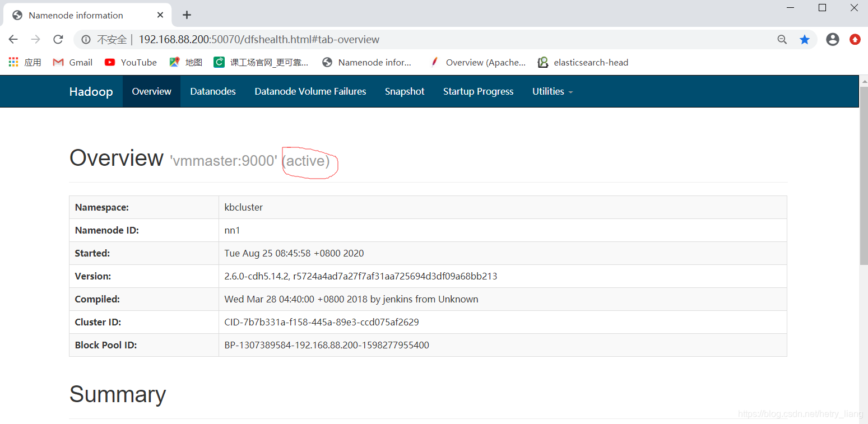Click the zoom magnifier icon in address bar
This screenshot has width=868, height=424.
(782, 39)
